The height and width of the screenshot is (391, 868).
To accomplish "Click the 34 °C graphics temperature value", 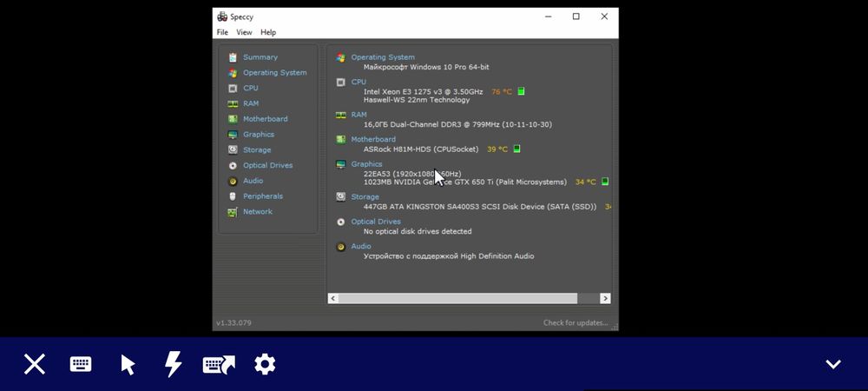I will click(x=586, y=182).
